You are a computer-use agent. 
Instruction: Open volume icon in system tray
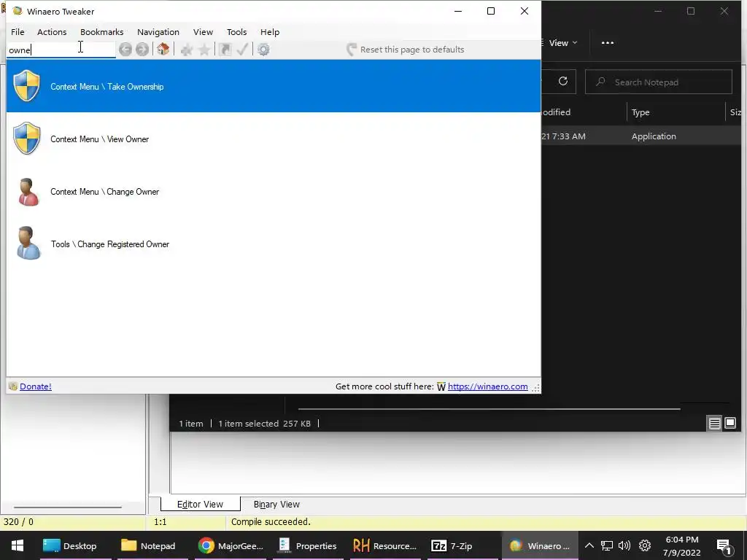[624, 545]
